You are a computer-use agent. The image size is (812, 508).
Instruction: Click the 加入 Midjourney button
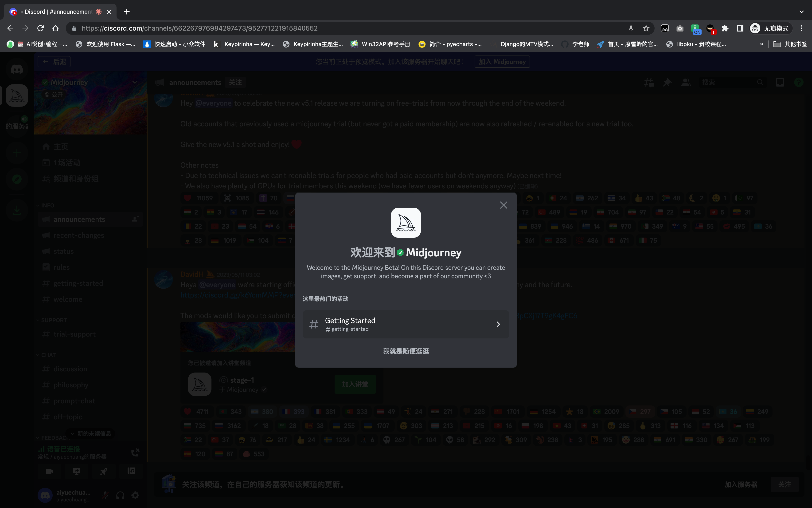pyautogui.click(x=502, y=62)
